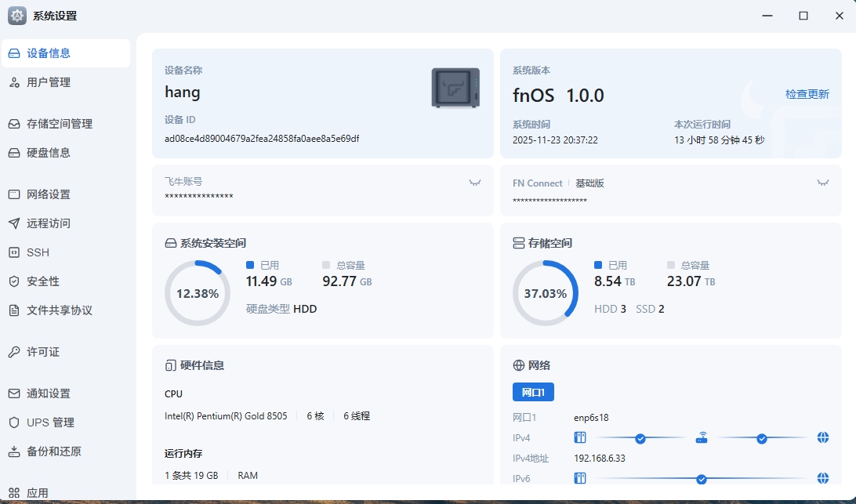Show the masked FN Connect information
Screen dimensions: 856x504
[822, 182]
